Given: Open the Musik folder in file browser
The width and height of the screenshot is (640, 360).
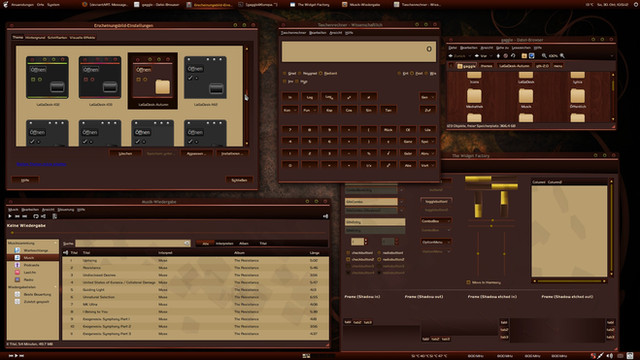Looking at the screenshot, I should (526, 99).
